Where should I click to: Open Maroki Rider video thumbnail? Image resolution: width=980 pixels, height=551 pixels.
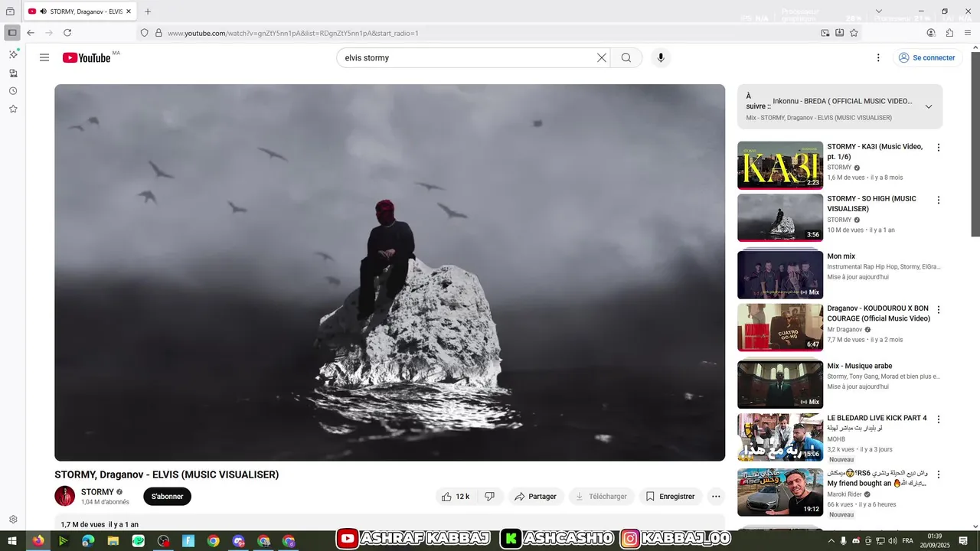point(780,492)
